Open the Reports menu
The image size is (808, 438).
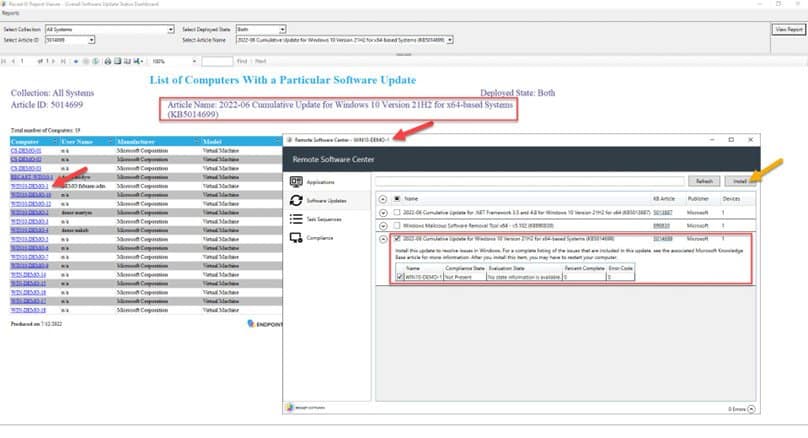tap(11, 13)
